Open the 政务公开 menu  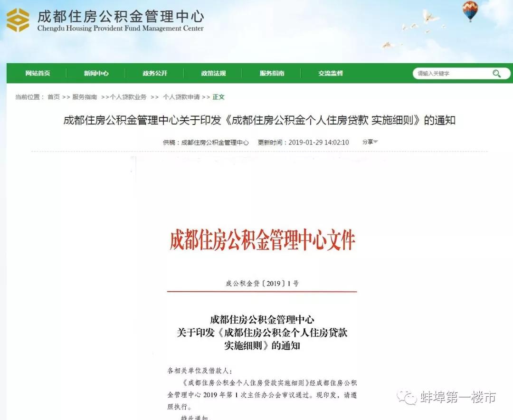[155, 73]
